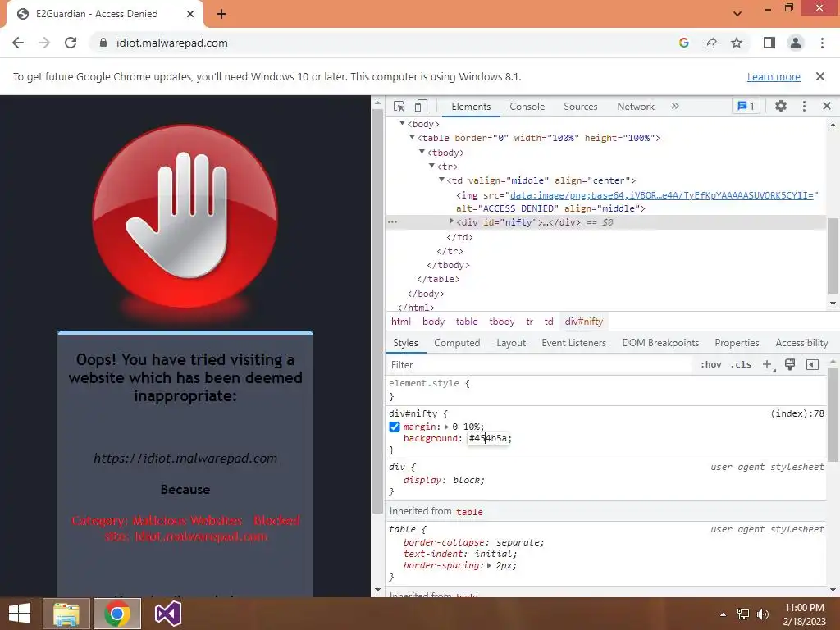Open the Chrome profile avatar
The image size is (840, 630).
click(x=796, y=43)
